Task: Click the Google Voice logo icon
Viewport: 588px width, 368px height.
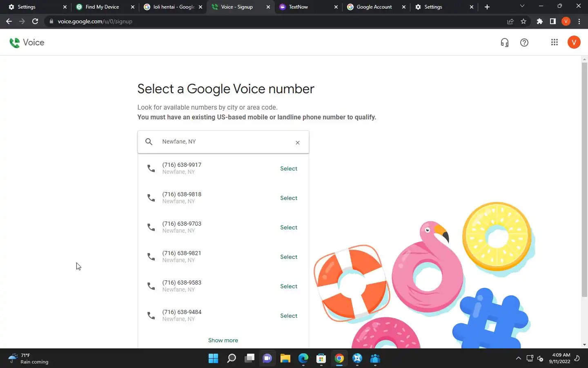Action: point(15,43)
